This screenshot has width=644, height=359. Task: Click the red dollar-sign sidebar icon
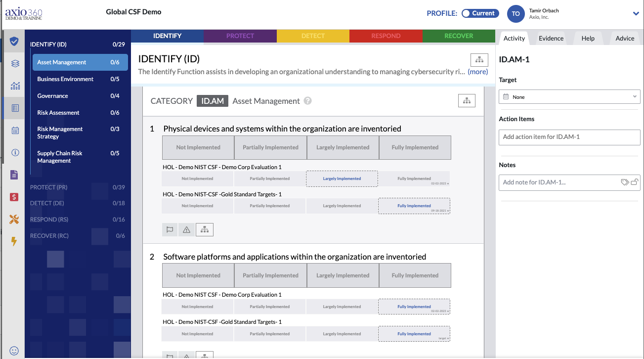(13, 197)
